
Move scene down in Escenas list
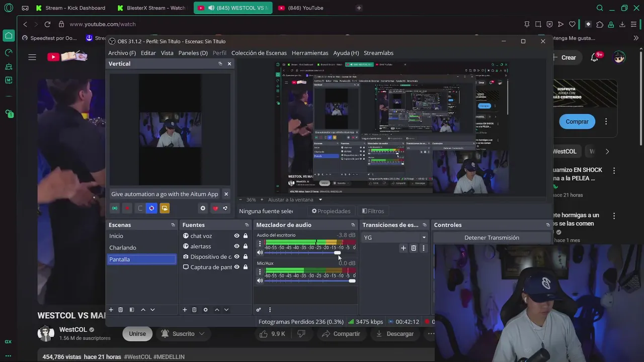152,310
